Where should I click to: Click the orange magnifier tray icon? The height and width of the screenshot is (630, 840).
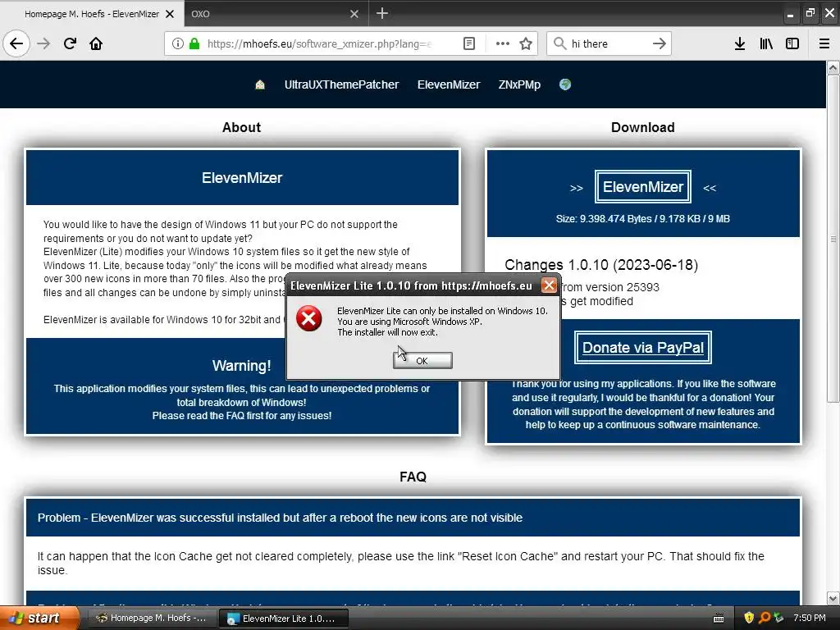[x=764, y=618]
